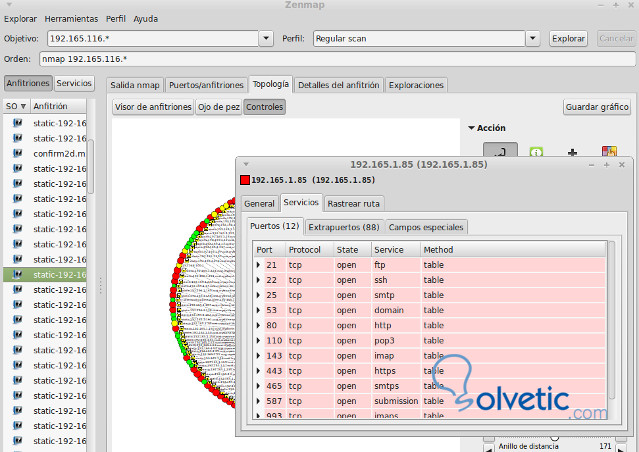Image resolution: width=639 pixels, height=452 pixels.
Task: Expand port 465 smtps row
Action: (x=258, y=386)
